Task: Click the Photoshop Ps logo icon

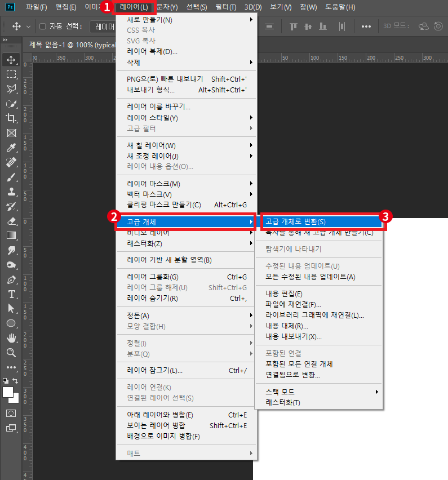Action: click(x=10, y=7)
